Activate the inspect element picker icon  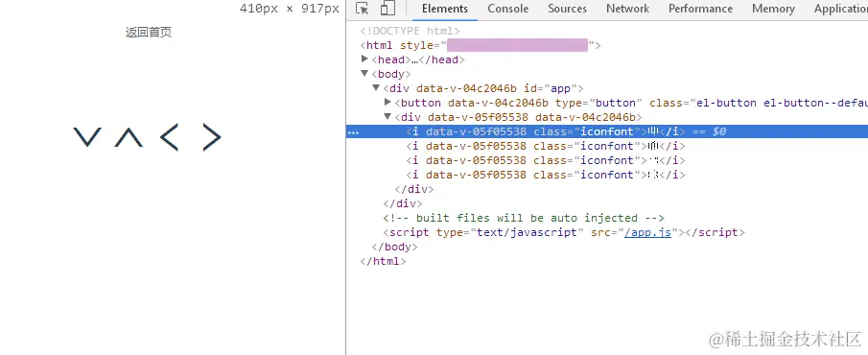click(362, 9)
